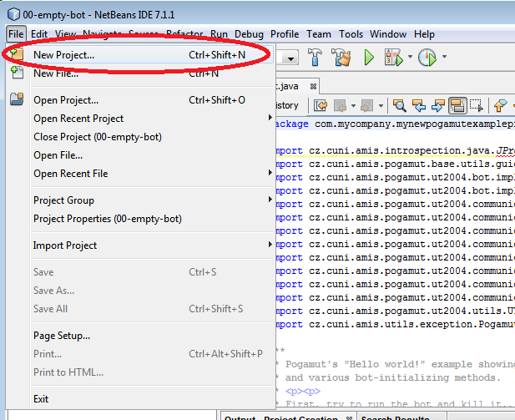The height and width of the screenshot is (420, 515).
Task: Switch to Output - Project Creation tab
Action: click(288, 417)
